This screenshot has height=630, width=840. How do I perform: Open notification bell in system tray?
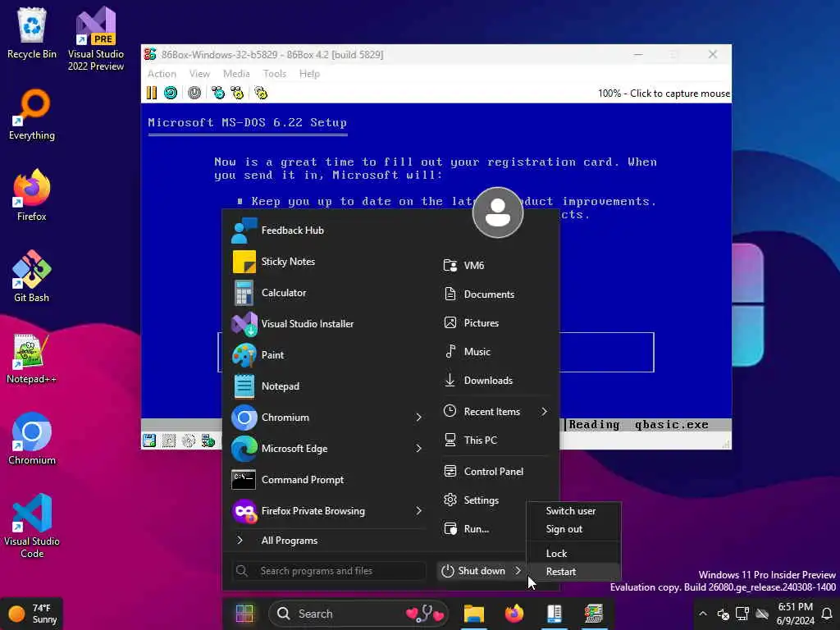pyautogui.click(x=827, y=614)
